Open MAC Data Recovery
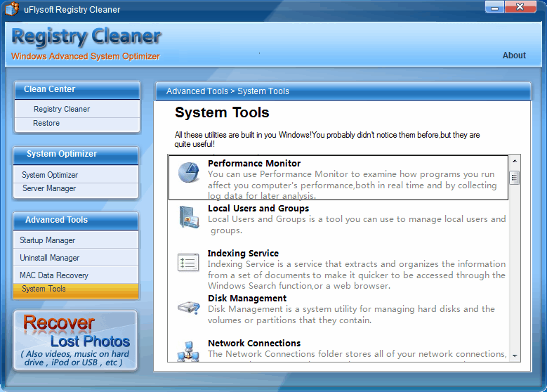This screenshot has width=547, height=392. point(76,275)
